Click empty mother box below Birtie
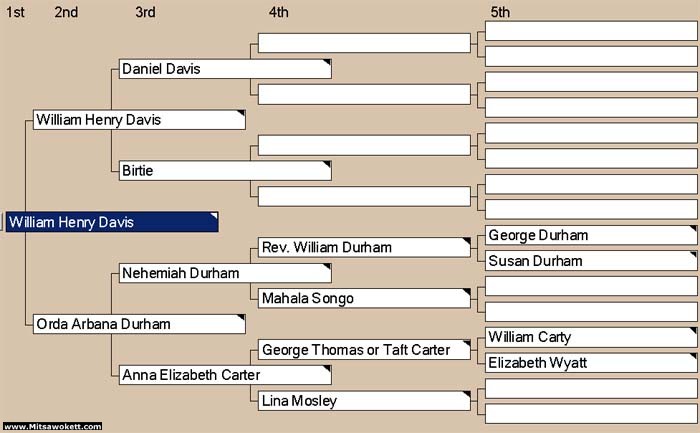The width and height of the screenshot is (700, 433). click(x=364, y=196)
